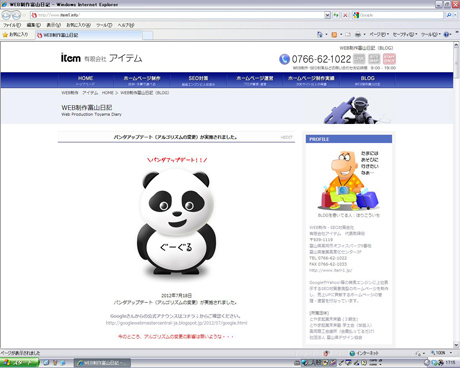460x368 pixels.
Task: Click the favorites star button
Action: (x=15, y=34)
